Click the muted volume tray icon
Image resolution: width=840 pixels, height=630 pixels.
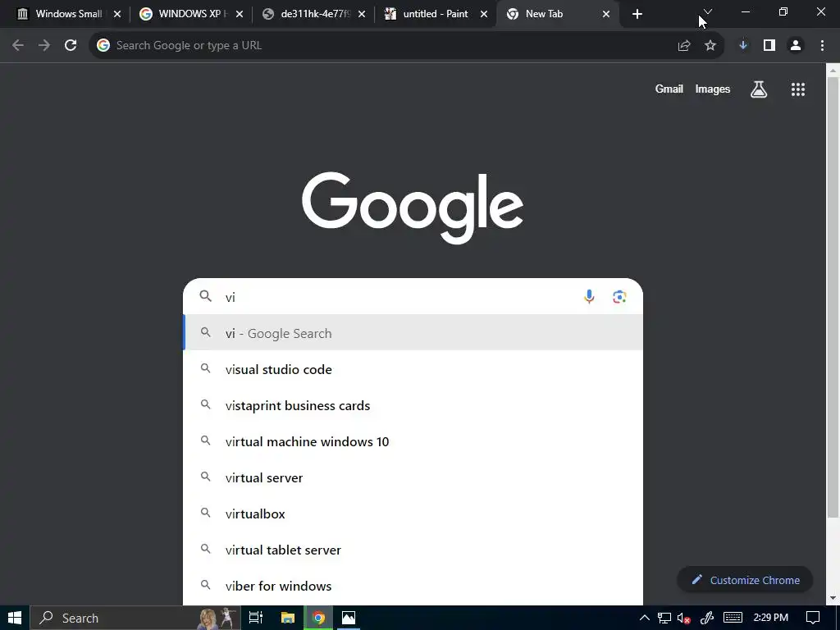[x=683, y=619]
